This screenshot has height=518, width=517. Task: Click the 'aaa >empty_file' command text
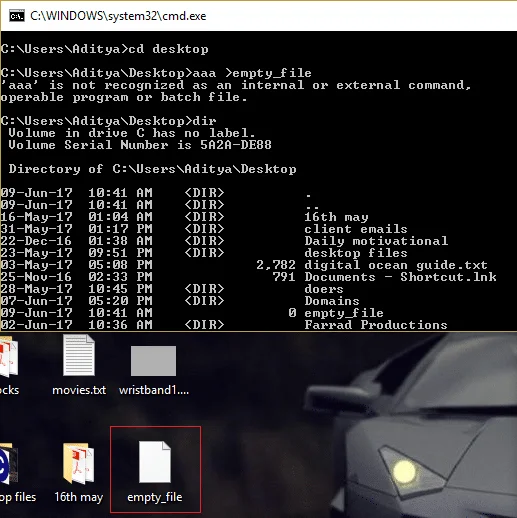pyautogui.click(x=156, y=73)
